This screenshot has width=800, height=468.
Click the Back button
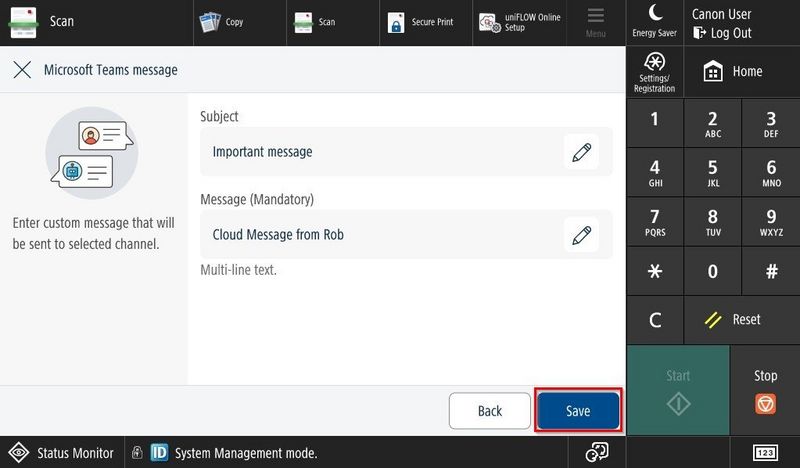490,411
